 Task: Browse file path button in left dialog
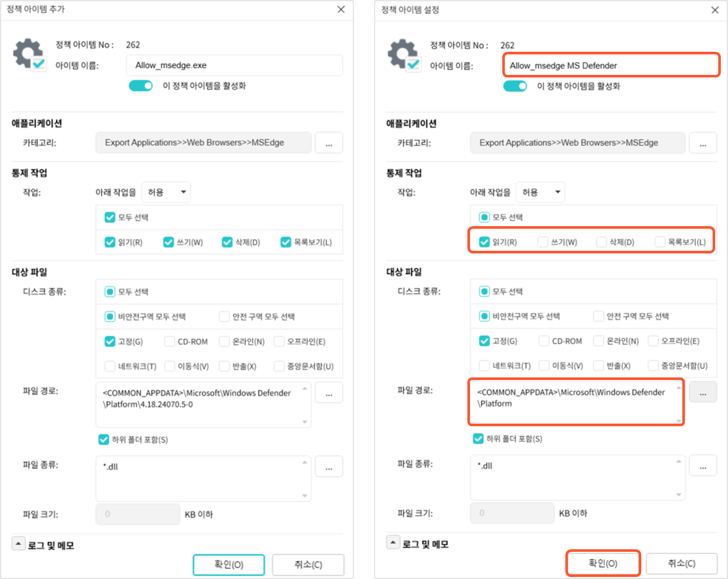pos(329,393)
